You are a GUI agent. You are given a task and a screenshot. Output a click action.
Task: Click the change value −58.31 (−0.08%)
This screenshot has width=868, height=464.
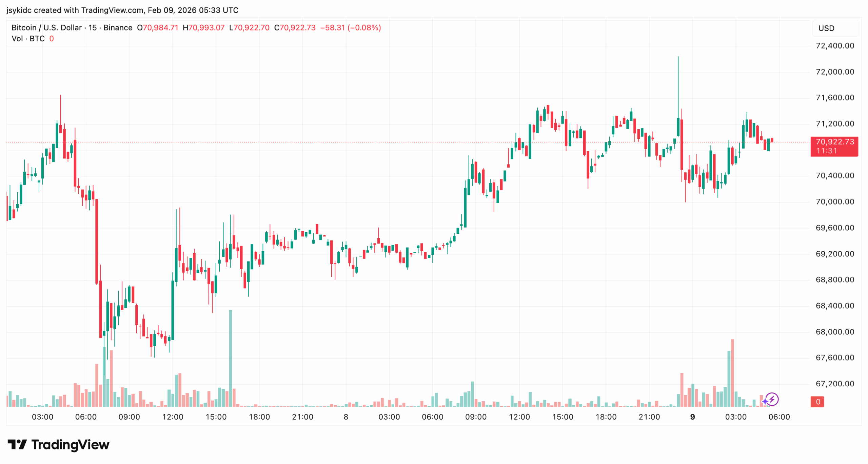coord(351,28)
